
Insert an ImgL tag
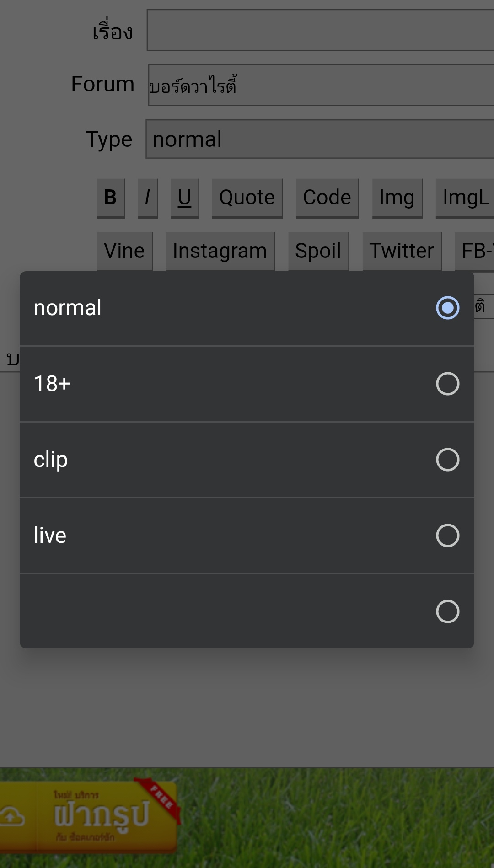click(465, 198)
